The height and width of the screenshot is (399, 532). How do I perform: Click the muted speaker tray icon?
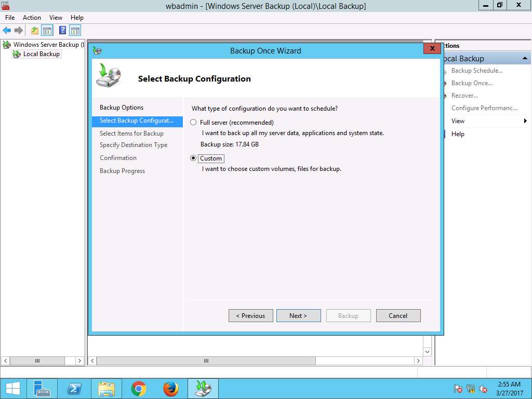pyautogui.click(x=483, y=389)
